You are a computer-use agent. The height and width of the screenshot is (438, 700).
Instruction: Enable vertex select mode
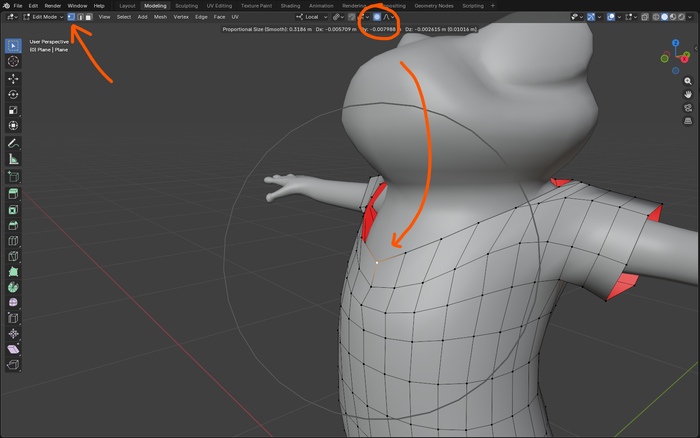[x=71, y=17]
